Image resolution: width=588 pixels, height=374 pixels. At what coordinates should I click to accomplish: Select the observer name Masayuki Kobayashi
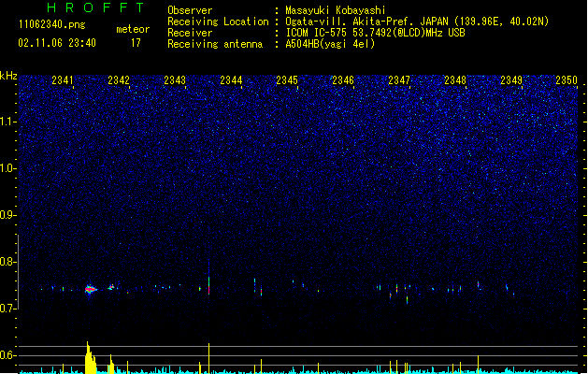tap(336, 10)
